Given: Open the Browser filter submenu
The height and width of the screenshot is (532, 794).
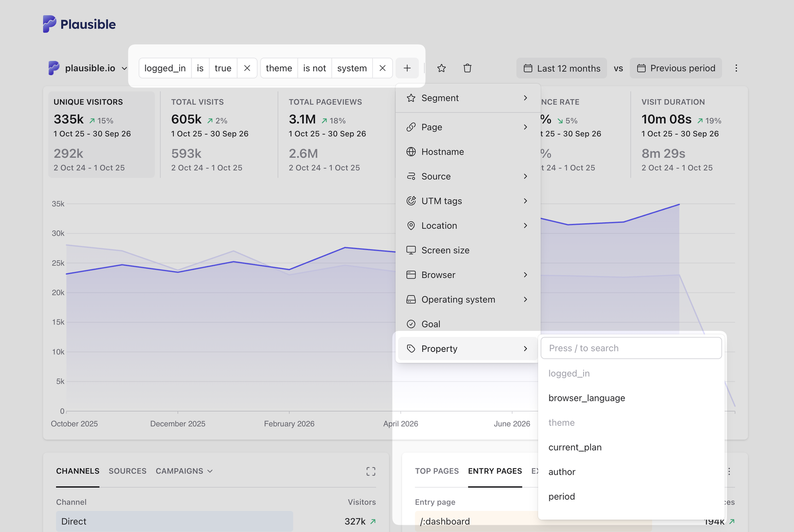Looking at the screenshot, I should pyautogui.click(x=468, y=275).
